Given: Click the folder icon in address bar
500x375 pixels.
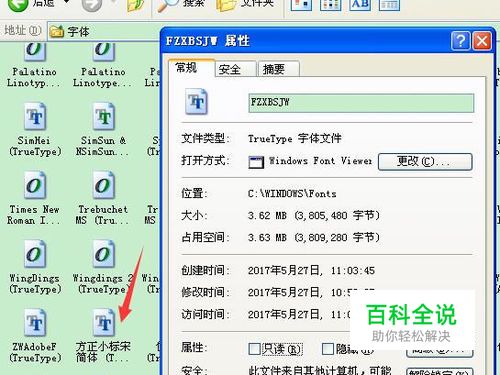Looking at the screenshot, I should pos(57,32).
